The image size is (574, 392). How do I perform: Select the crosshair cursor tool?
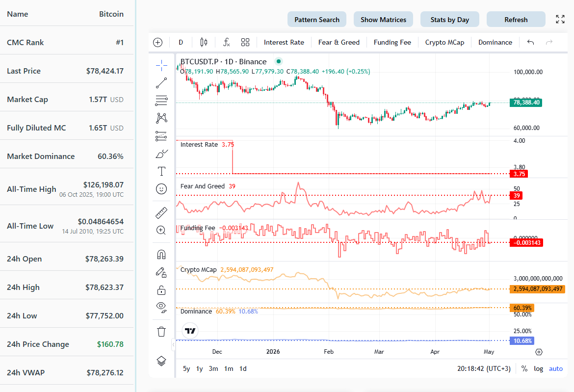point(161,66)
